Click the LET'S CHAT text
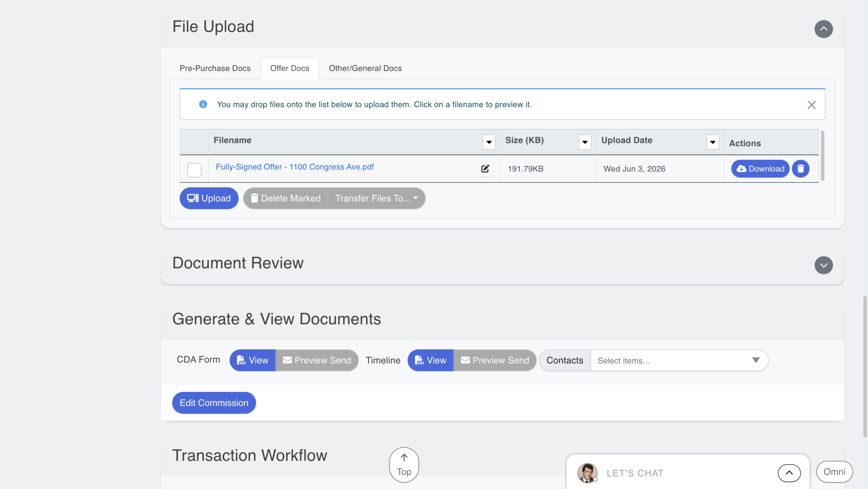Viewport: 868px width, 489px height. point(635,473)
